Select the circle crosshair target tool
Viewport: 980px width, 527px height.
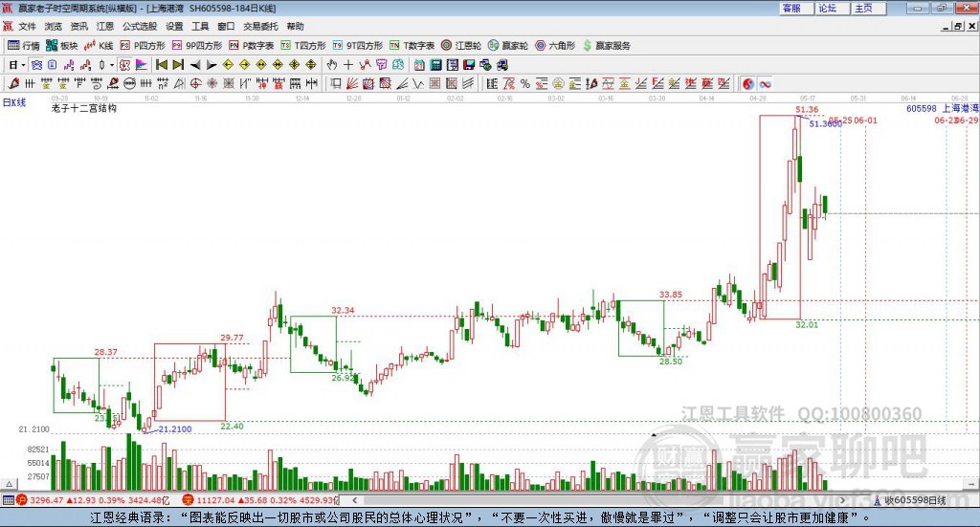pos(195,83)
